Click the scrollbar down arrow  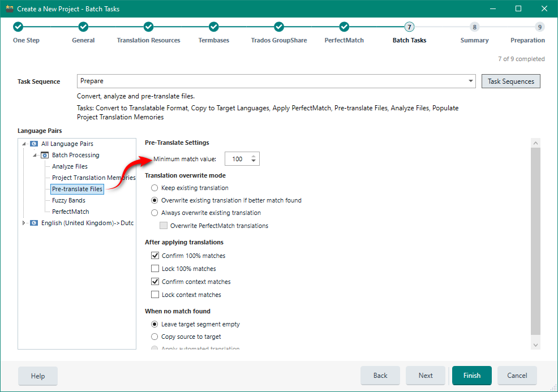[535, 344]
